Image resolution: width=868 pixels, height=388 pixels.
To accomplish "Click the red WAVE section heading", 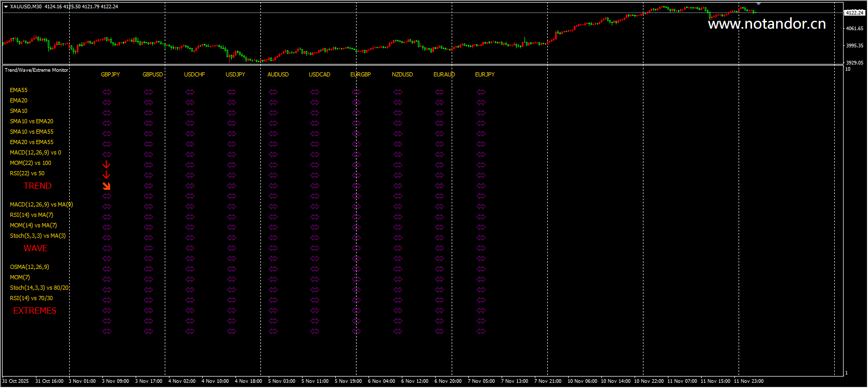I will 35,248.
